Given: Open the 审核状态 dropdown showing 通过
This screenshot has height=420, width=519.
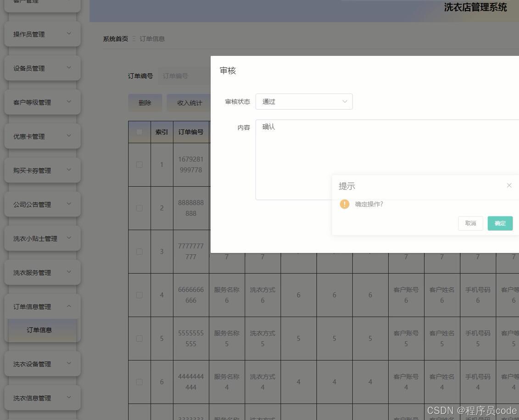Looking at the screenshot, I should 304,101.
